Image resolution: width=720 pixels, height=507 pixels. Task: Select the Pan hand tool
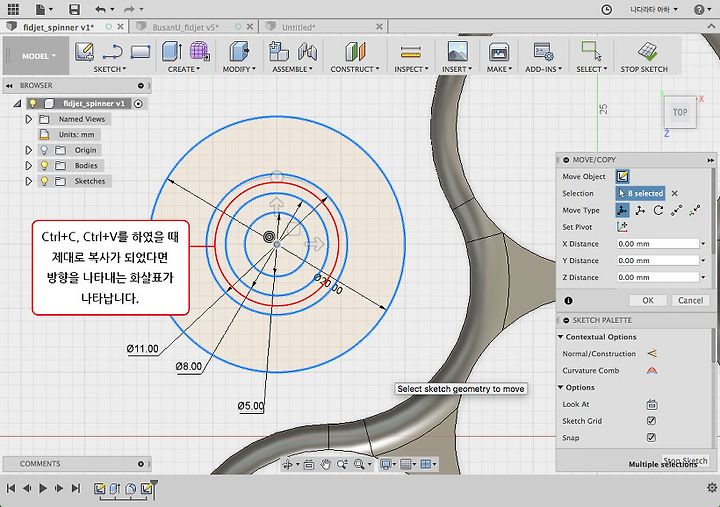click(x=326, y=464)
